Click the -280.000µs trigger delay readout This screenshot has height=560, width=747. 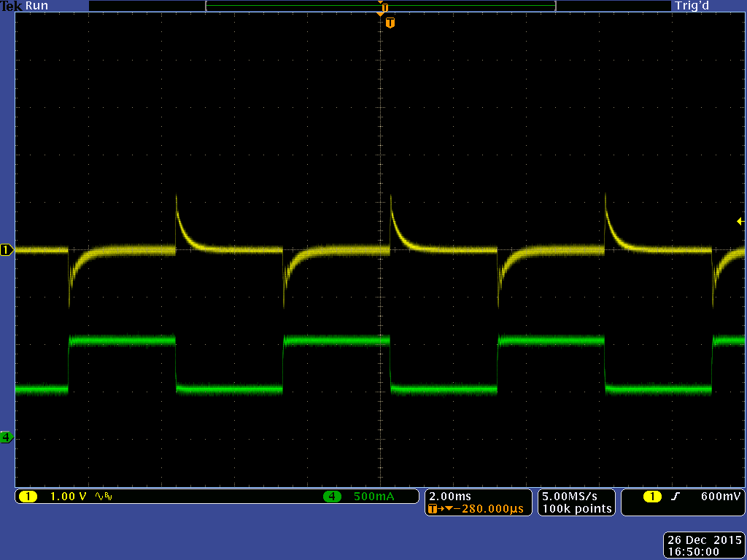click(x=489, y=508)
